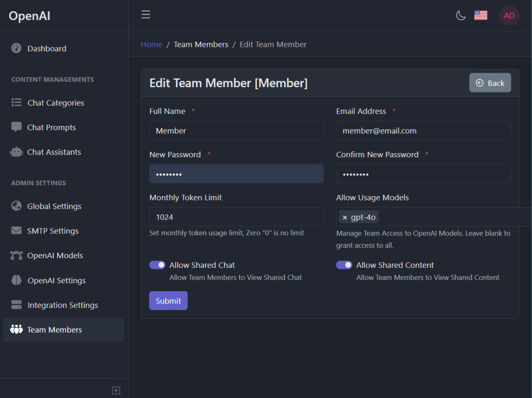This screenshot has height=398, width=532.
Task: Toggle the Allow Shared Chat switch
Action: coord(157,265)
